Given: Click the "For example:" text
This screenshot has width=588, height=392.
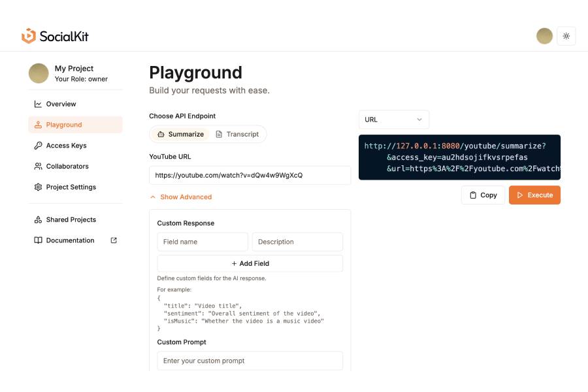Looking at the screenshot, I should 174,289.
